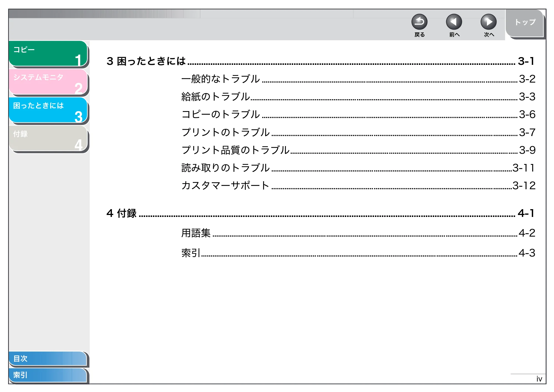Image resolution: width=554 pixels, height=392 pixels.
Task: Open the 目次 button in the sidebar
Action: [x=48, y=358]
